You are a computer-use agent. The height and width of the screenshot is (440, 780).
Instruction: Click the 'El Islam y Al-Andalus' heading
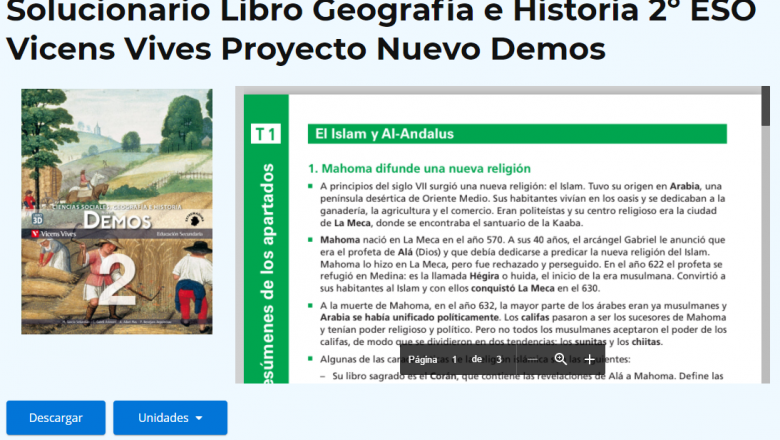point(385,134)
